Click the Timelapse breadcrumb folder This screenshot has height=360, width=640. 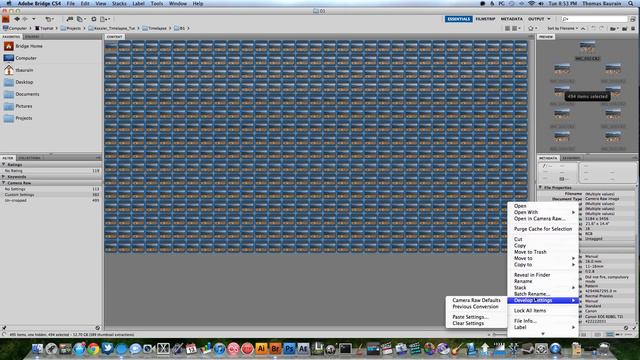pos(154,29)
